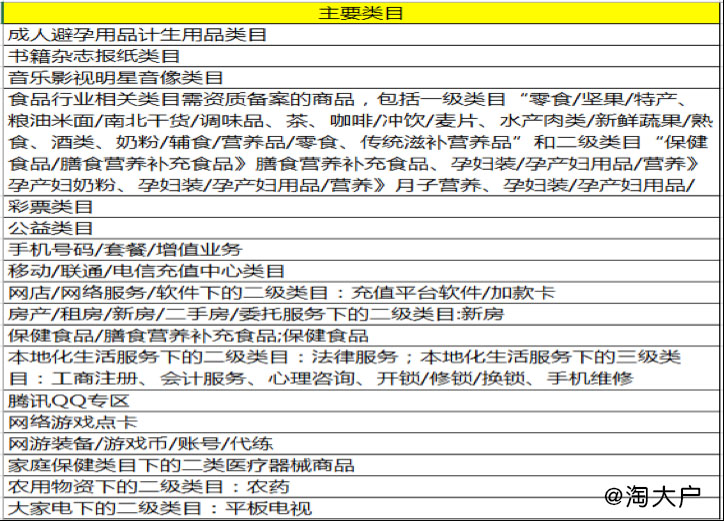Select the row 大家电下的二级类目：平板电视
Screen dimensions: 724x521
pyautogui.click(x=361, y=508)
